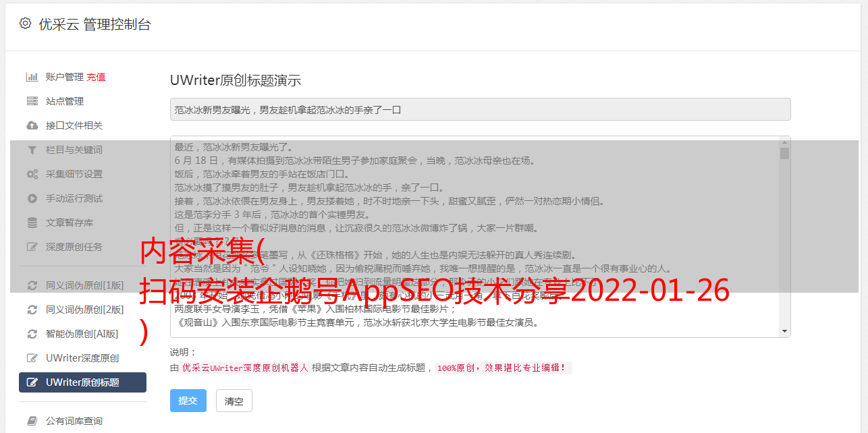This screenshot has width=868, height=433.
Task: Open 智能伪原创[AI版] in the sidebar
Action: coord(82,334)
